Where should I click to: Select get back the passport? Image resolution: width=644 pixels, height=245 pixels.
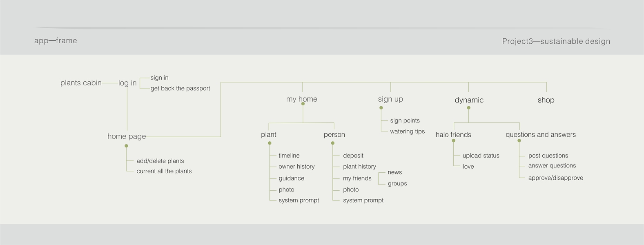pos(180,88)
